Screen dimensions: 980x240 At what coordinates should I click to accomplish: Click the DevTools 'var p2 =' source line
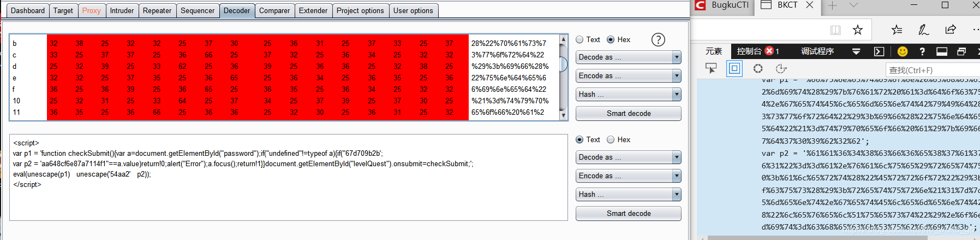pos(871,153)
